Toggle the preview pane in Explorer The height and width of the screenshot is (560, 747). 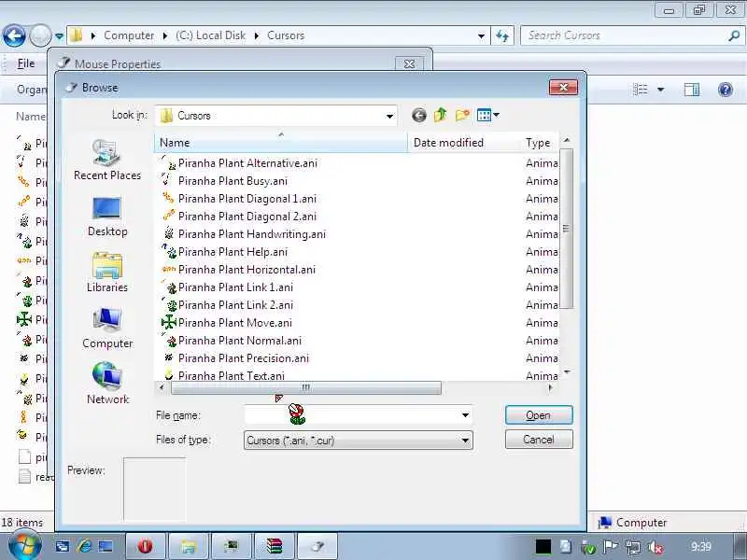pyautogui.click(x=692, y=90)
